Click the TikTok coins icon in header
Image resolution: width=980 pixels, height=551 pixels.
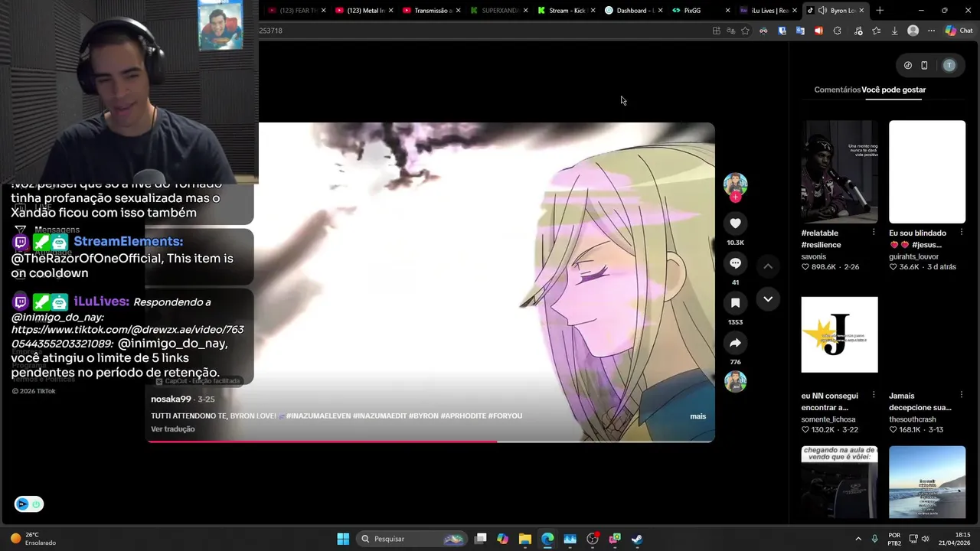pyautogui.click(x=907, y=66)
